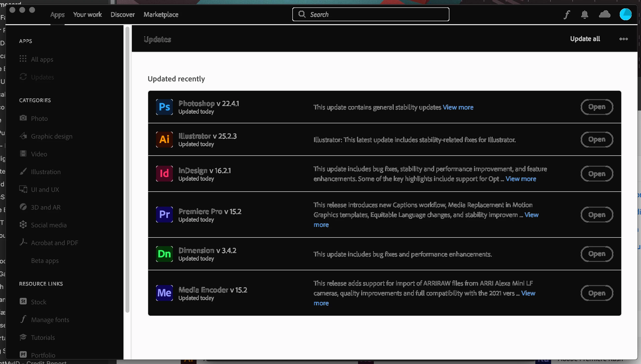Click View more for InDesign update
The width and height of the screenshot is (641, 364).
[x=521, y=179]
